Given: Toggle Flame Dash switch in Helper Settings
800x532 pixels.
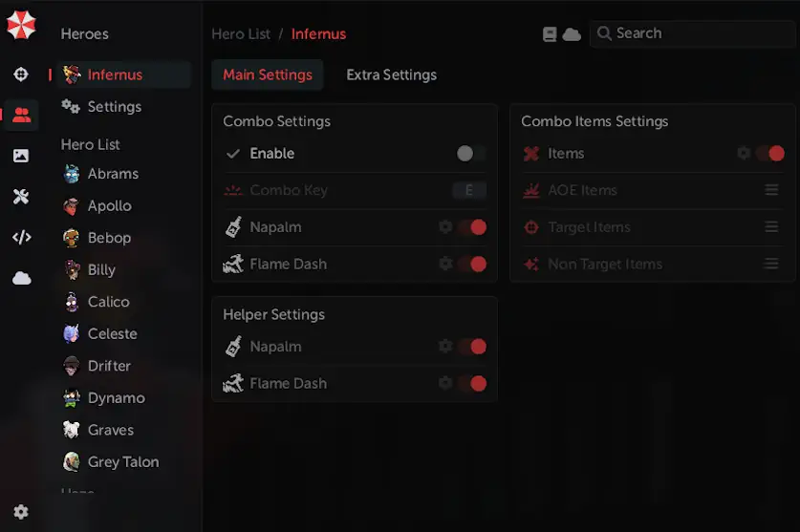Looking at the screenshot, I should pyautogui.click(x=472, y=383).
